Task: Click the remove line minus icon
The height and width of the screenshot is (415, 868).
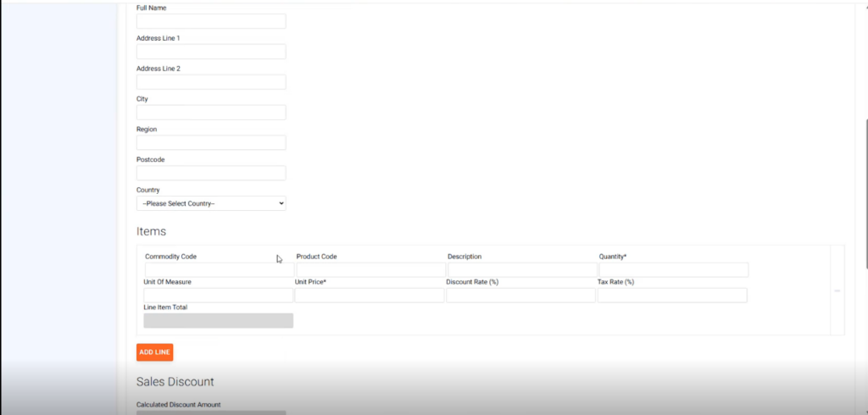Action: tap(837, 290)
